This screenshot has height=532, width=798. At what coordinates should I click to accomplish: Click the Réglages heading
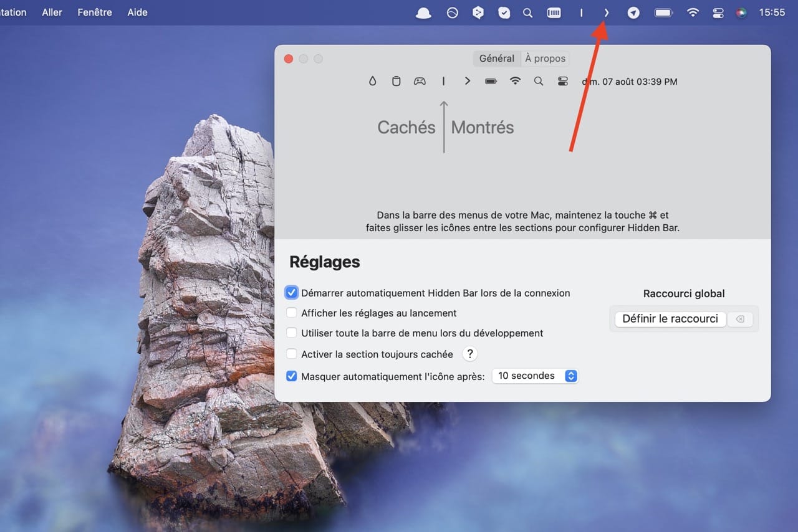pos(325,262)
